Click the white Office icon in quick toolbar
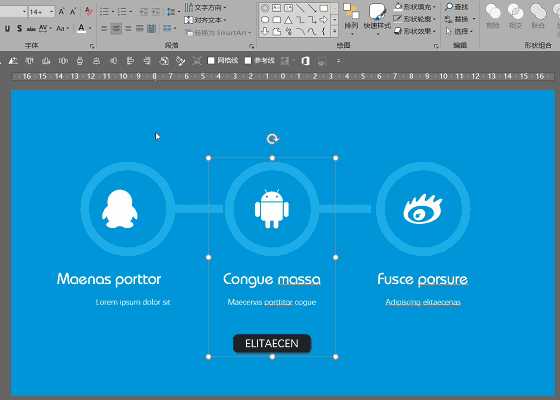Viewport: 560px width, 400px height. click(x=305, y=61)
